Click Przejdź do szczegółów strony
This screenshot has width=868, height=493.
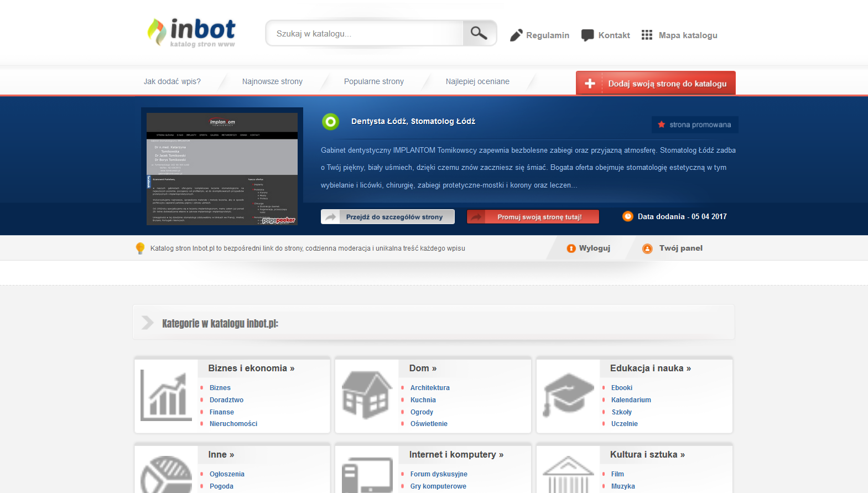click(388, 217)
